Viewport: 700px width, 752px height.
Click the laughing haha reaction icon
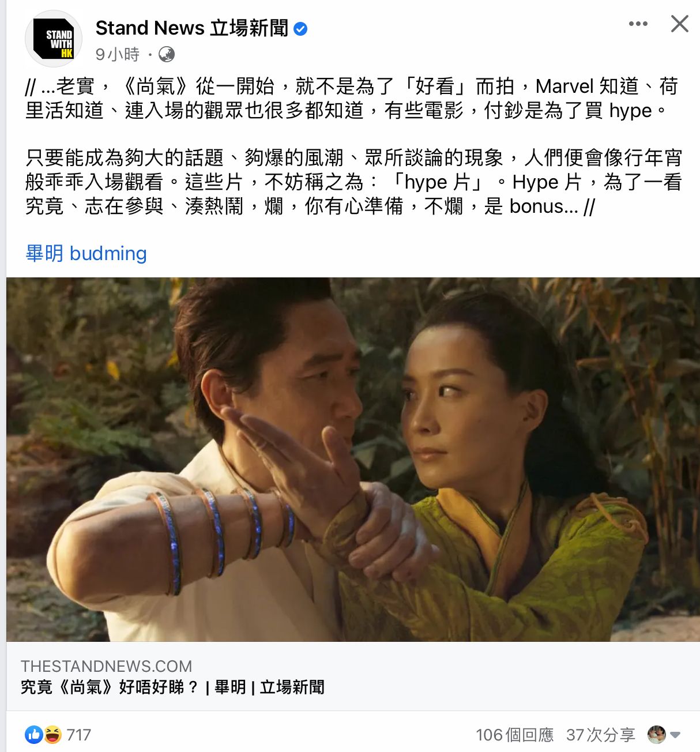pyautogui.click(x=52, y=734)
